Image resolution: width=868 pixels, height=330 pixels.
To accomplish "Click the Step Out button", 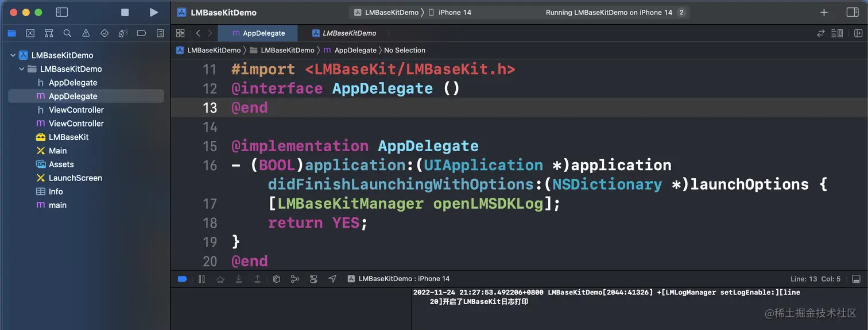I will (x=257, y=279).
